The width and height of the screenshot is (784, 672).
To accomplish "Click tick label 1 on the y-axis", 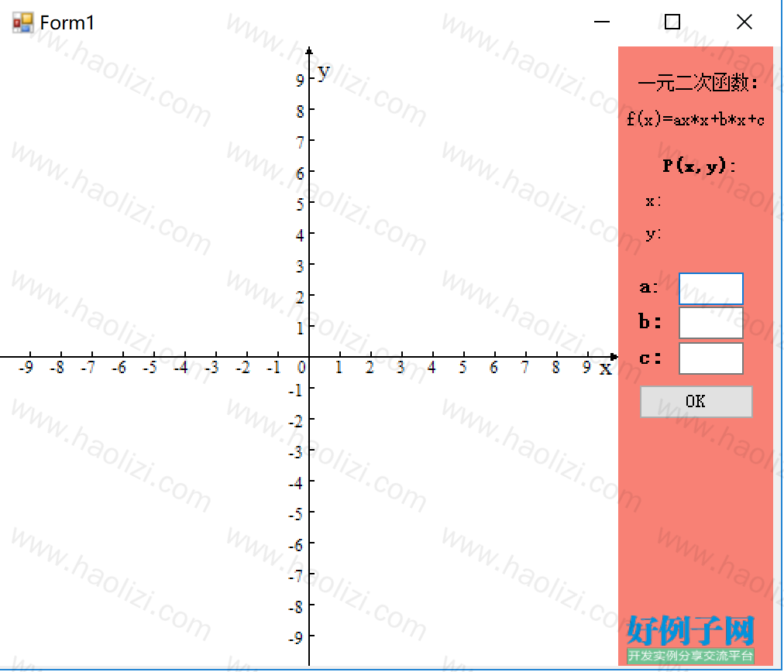I will [300, 328].
